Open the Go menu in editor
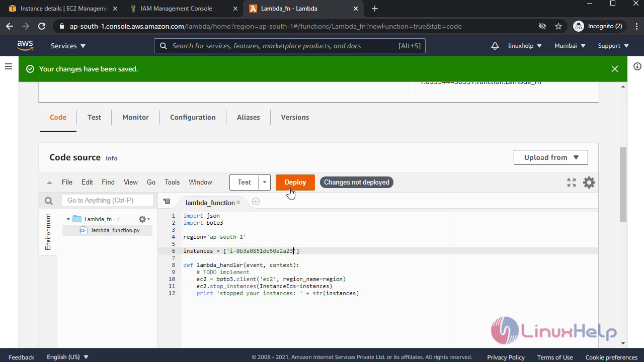Image resolution: width=644 pixels, height=362 pixels. coord(151,183)
